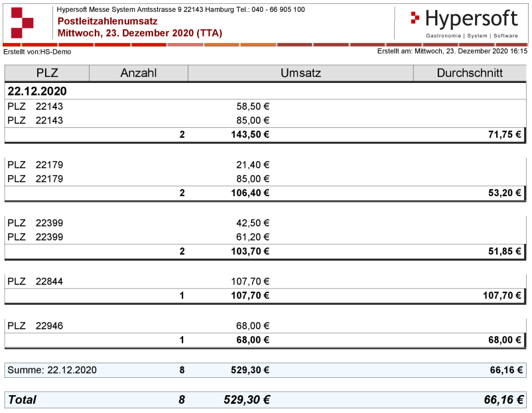
Task: Click the Anzahl column header
Action: click(x=139, y=73)
